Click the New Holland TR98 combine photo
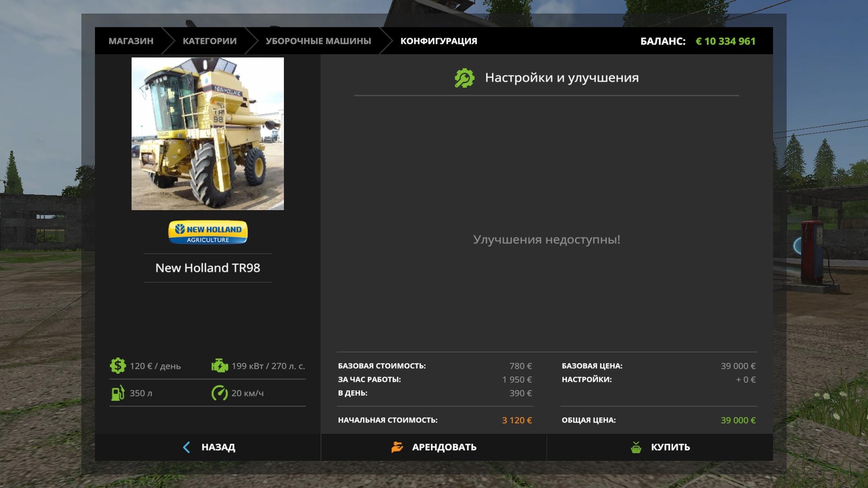The width and height of the screenshot is (868, 488). (208, 133)
